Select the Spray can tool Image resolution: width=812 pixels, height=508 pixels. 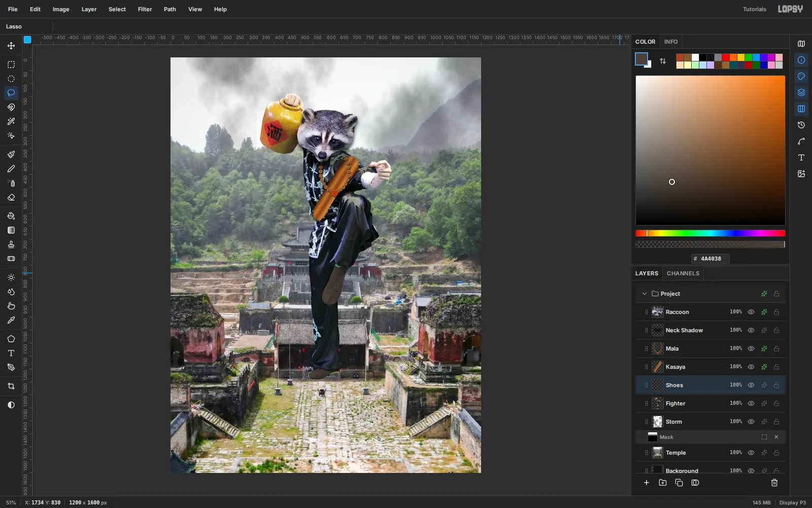[x=11, y=183]
